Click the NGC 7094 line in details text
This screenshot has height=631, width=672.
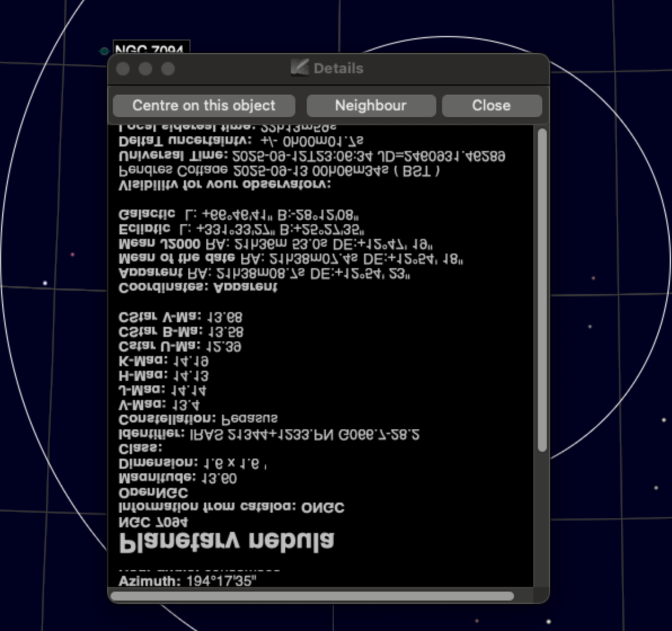(153, 523)
